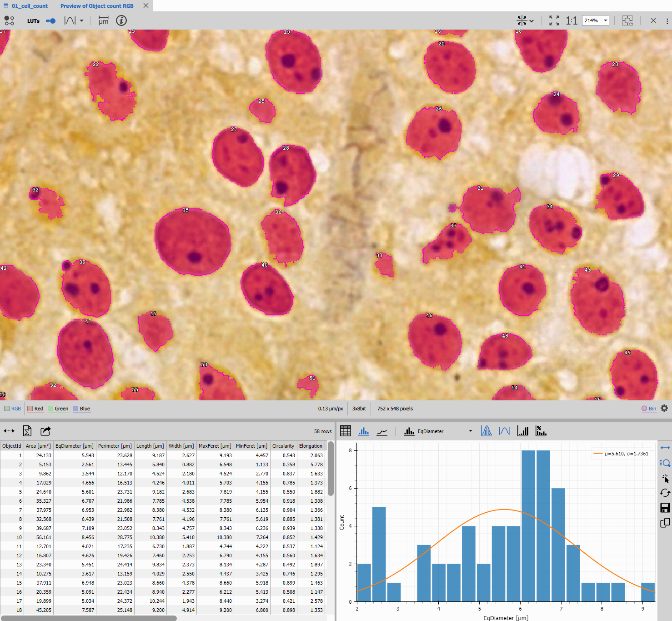Screen dimensions: 672x621
Task: Open the bin layer settings gear
Action: pyautogui.click(x=664, y=408)
